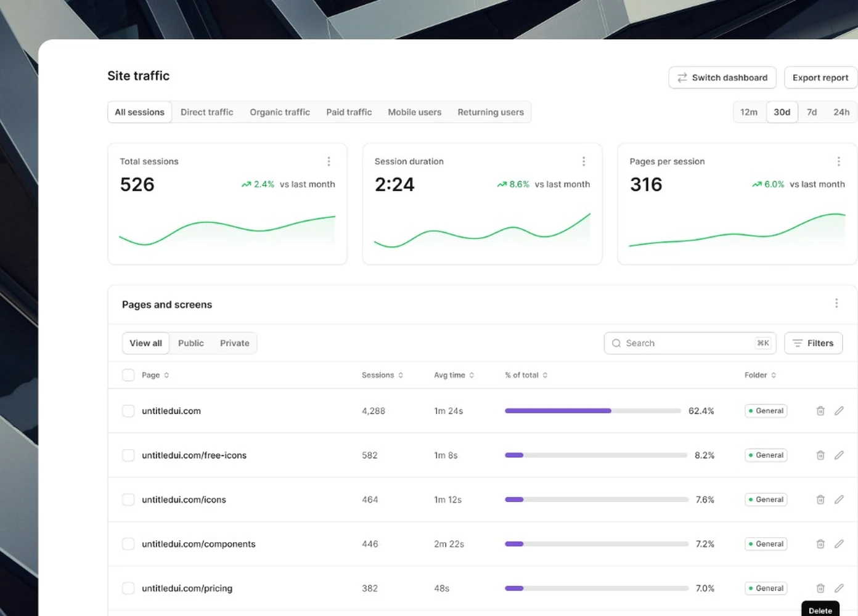Sort table by Sessions column

point(382,375)
